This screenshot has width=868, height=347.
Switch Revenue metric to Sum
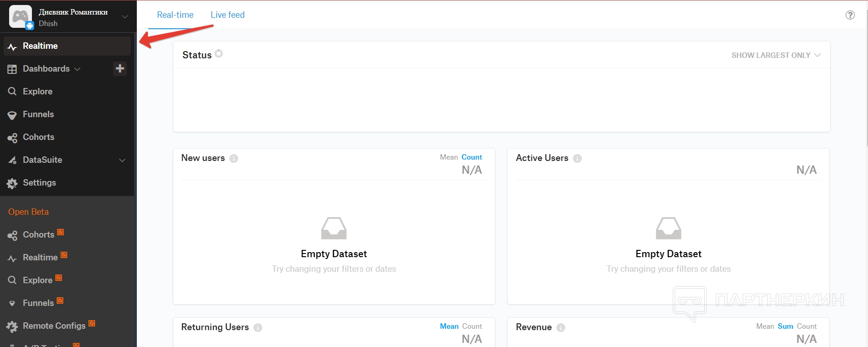[785, 326]
